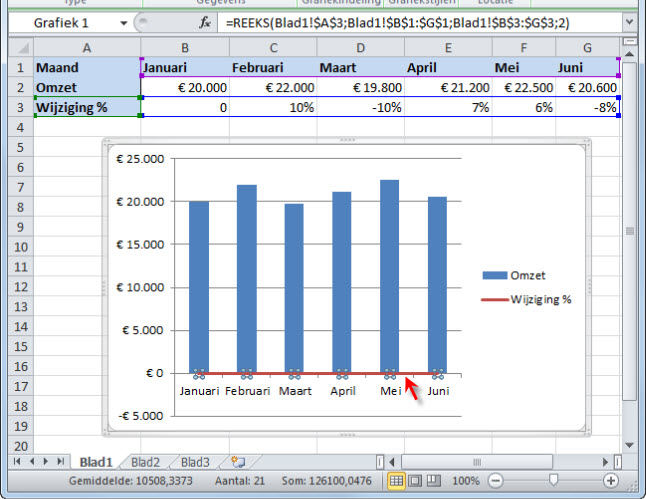Switch to Page Layout view icon
Screen dimensions: 646x499
click(415, 480)
